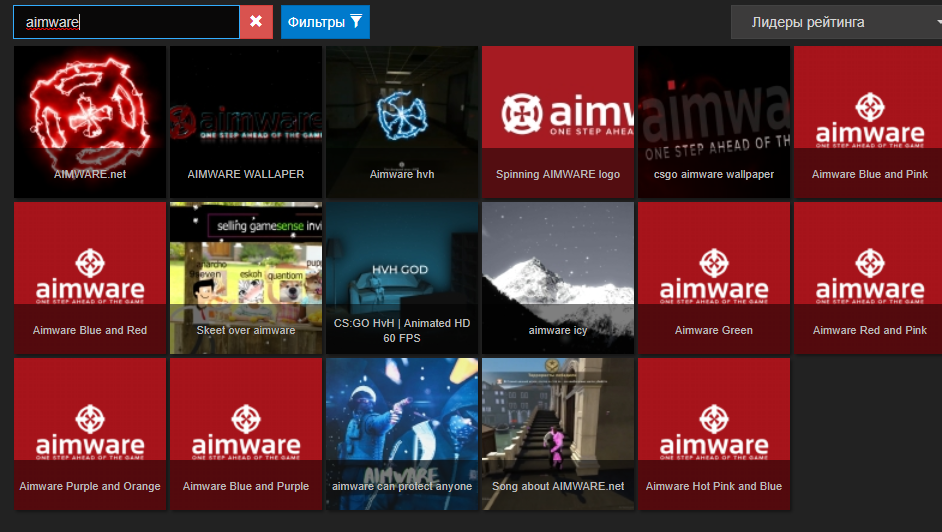Open the Spinning AIMWARE logo wallpaper
This screenshot has width=942, height=532.
[558, 122]
